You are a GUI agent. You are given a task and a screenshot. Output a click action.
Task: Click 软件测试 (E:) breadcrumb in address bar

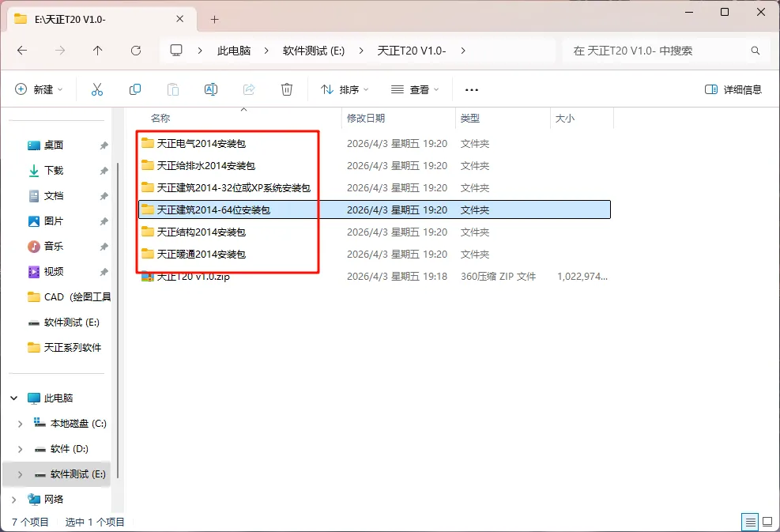click(314, 51)
